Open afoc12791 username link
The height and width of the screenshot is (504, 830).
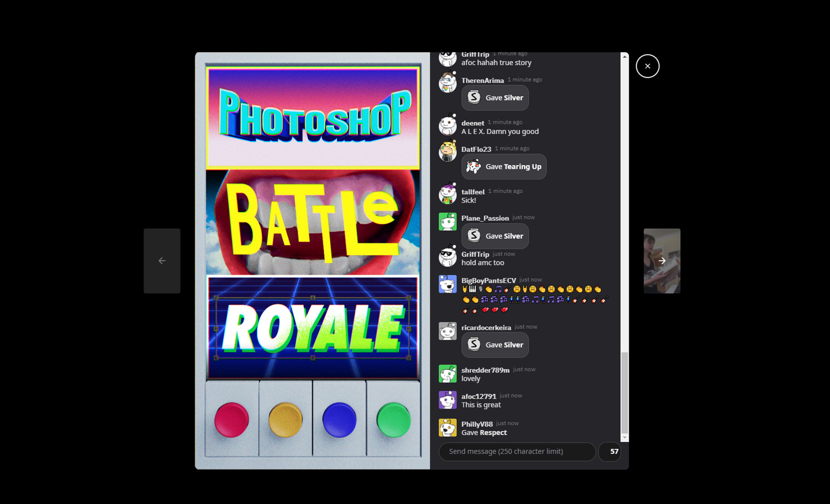pyautogui.click(x=478, y=396)
